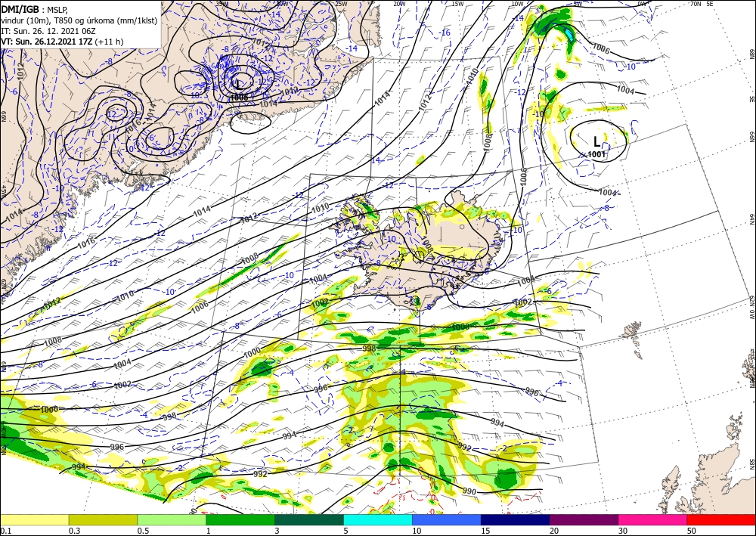Screen dimensions: 756x536
Task: Select the cyan 5–10 legend color band
Action: [x=378, y=520]
